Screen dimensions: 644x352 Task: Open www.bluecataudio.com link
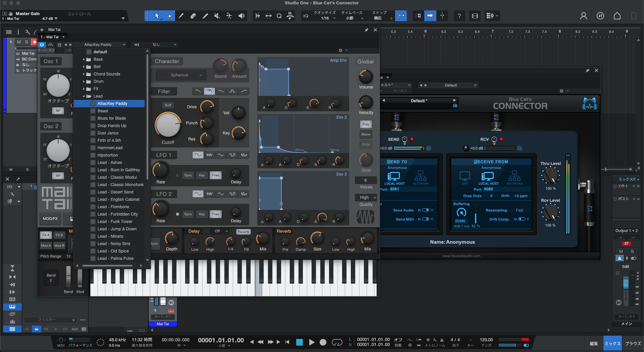click(x=461, y=256)
